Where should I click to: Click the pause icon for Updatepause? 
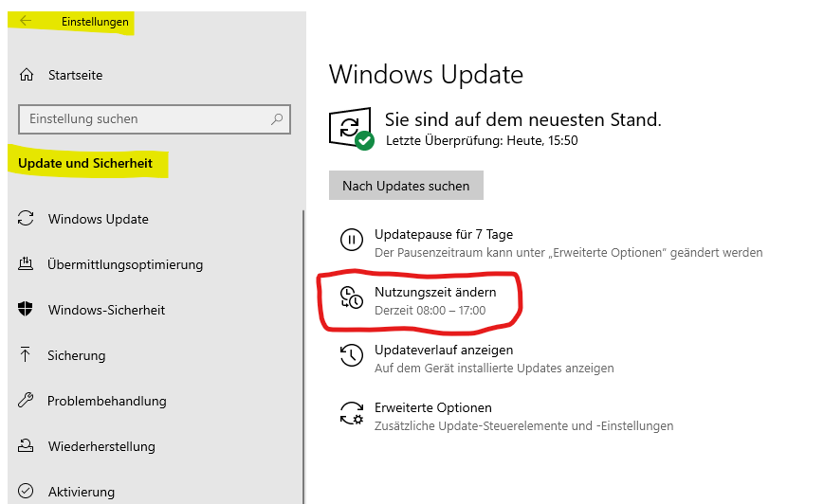(x=352, y=240)
